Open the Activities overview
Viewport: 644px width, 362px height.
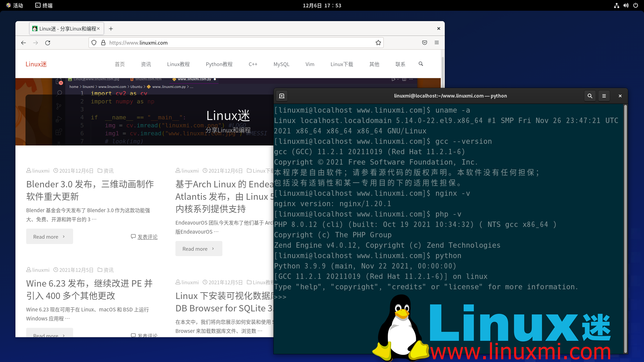(x=14, y=5)
